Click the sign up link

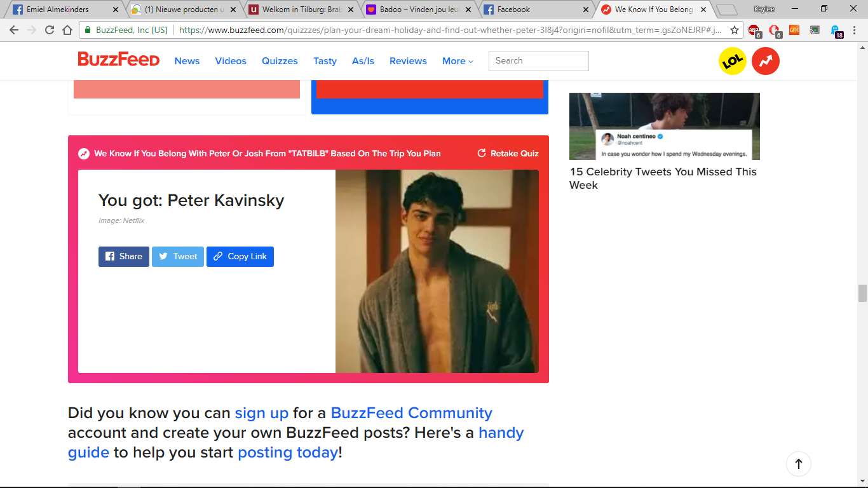(x=262, y=413)
